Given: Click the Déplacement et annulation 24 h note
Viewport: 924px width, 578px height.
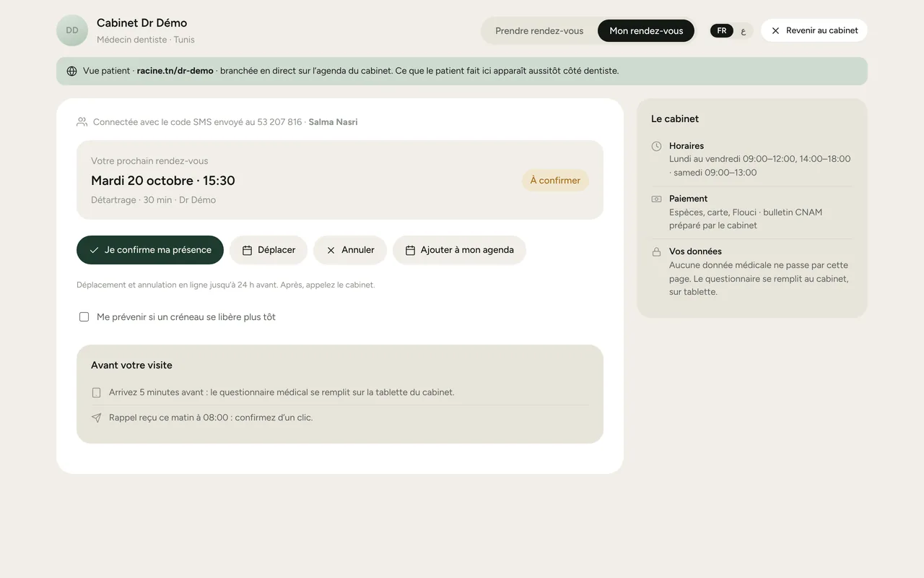Looking at the screenshot, I should coord(226,285).
